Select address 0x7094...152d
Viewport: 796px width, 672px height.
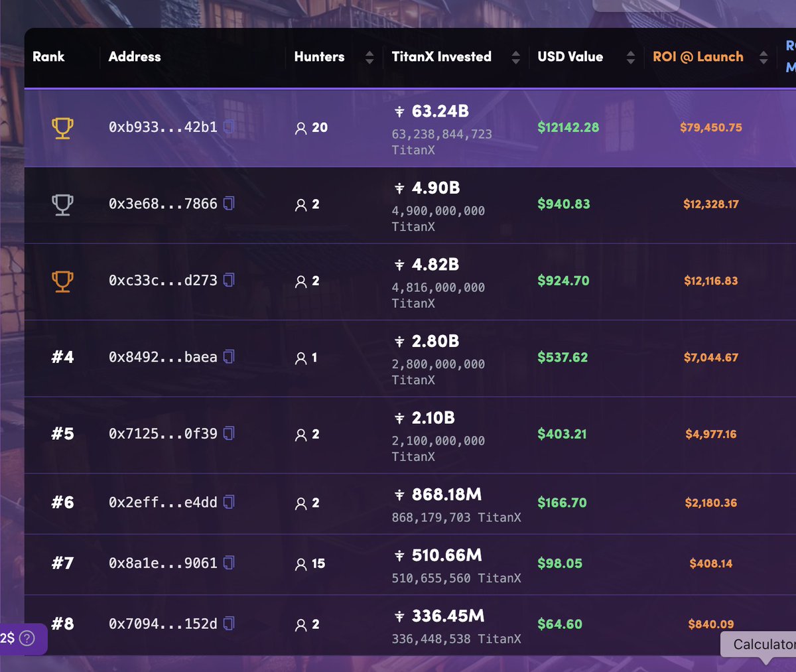click(163, 624)
